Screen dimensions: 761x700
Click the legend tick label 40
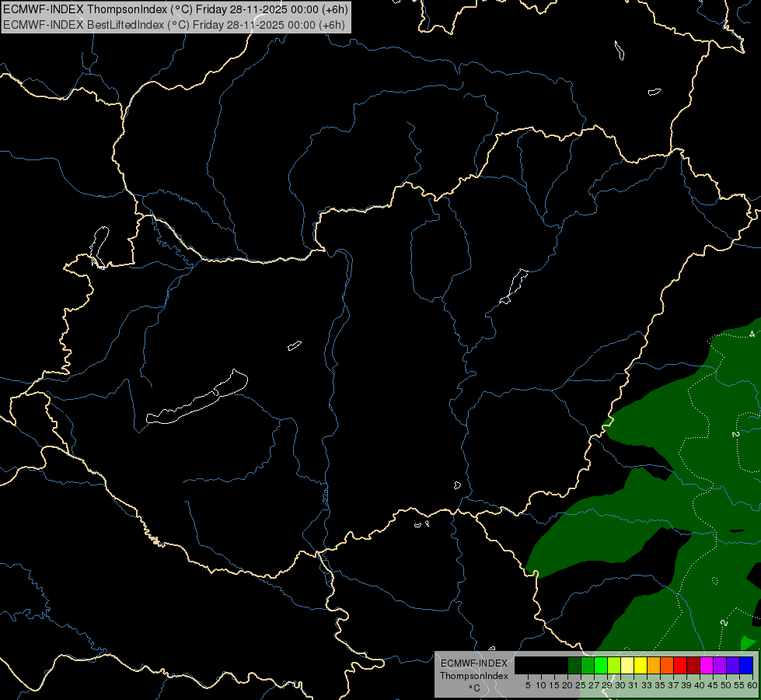(x=700, y=685)
